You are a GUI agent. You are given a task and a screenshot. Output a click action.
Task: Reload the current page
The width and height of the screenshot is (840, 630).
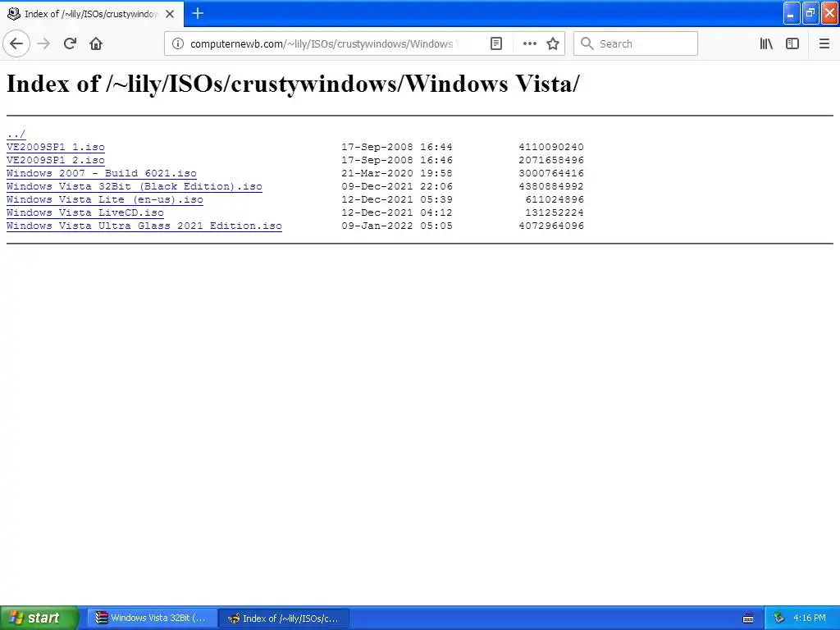70,43
